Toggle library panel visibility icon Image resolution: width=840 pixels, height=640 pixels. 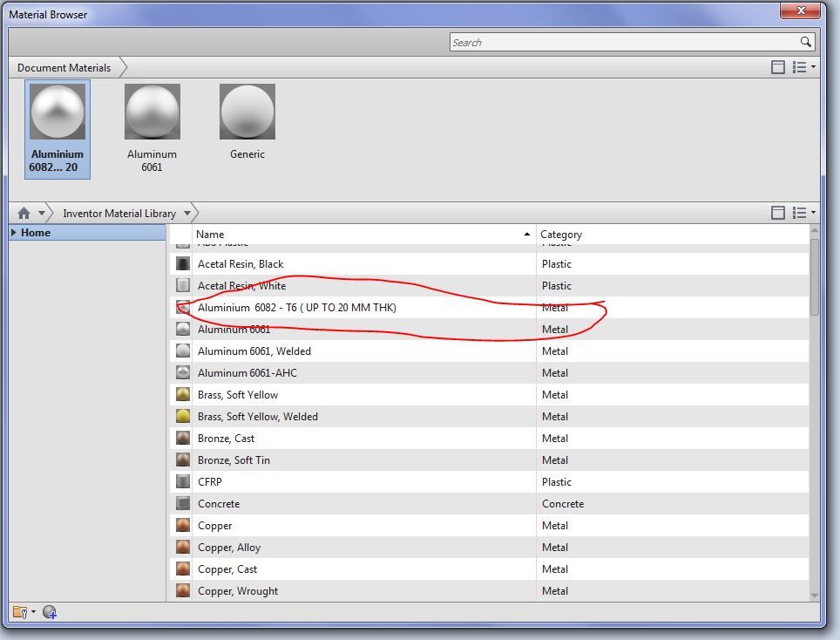[x=778, y=213]
